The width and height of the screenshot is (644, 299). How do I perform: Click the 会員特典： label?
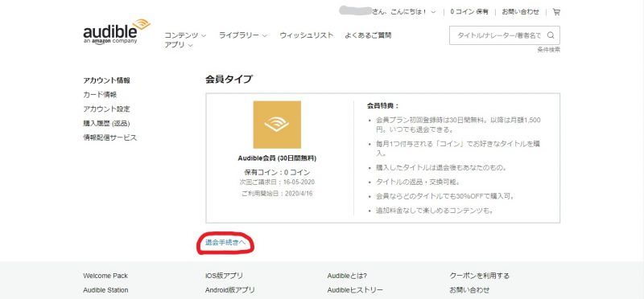383,106
